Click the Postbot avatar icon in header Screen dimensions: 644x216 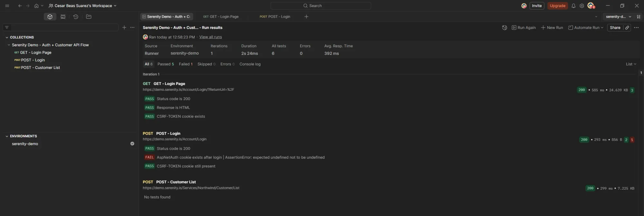point(524,6)
